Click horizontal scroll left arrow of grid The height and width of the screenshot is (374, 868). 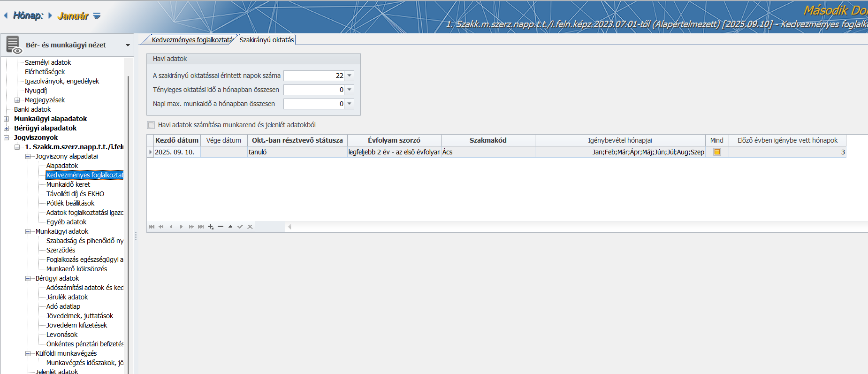[x=289, y=227]
